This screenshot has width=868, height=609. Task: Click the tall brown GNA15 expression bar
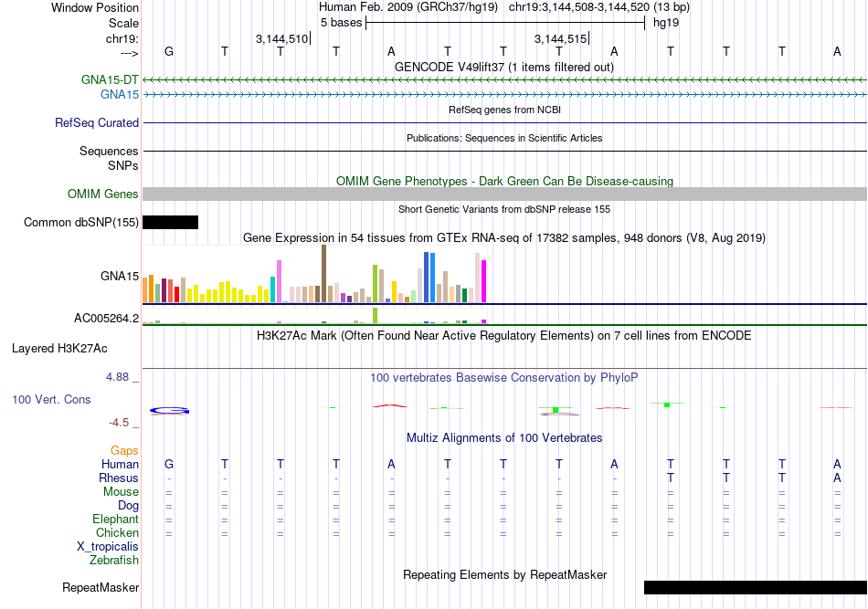point(323,274)
